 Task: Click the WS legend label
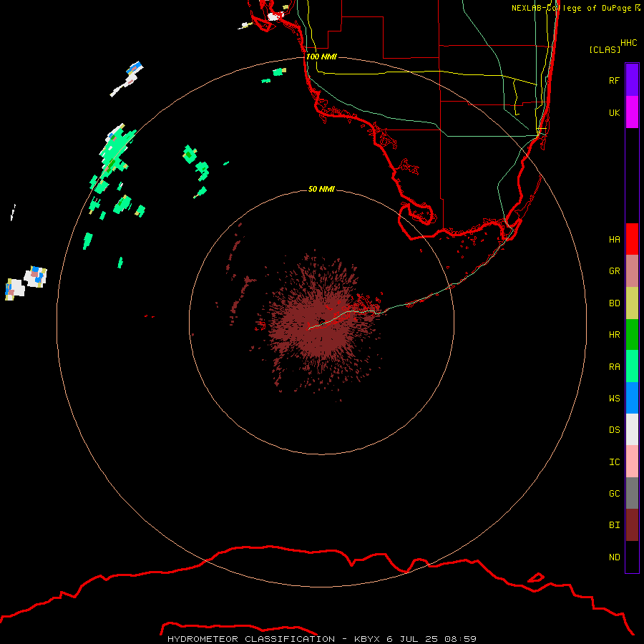click(x=614, y=399)
